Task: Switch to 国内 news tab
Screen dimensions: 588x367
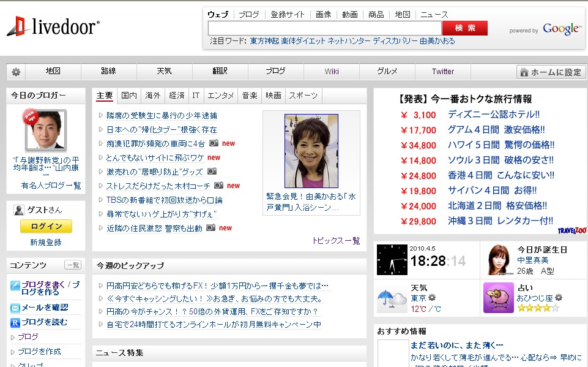Action: 129,96
